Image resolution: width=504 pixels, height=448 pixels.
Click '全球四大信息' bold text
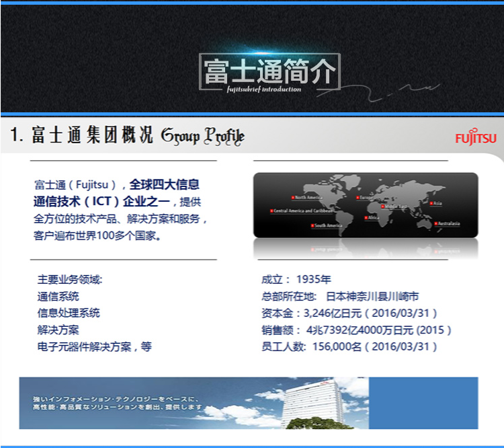click(x=164, y=184)
